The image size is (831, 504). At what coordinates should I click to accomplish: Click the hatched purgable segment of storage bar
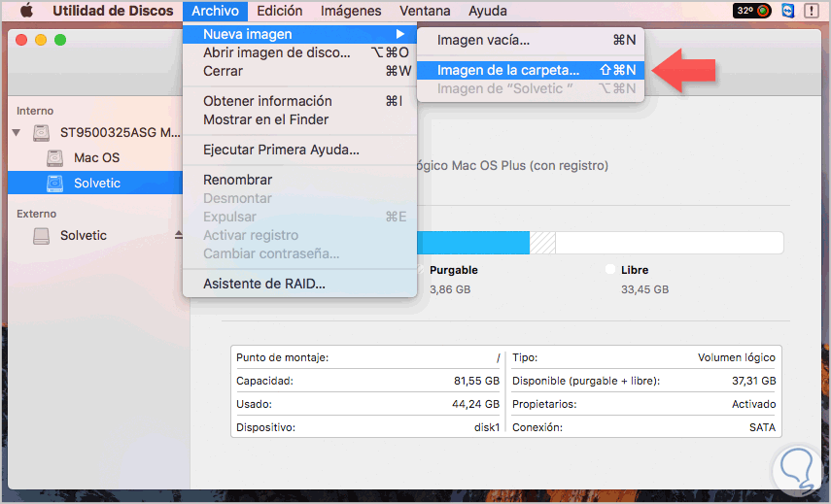542,243
